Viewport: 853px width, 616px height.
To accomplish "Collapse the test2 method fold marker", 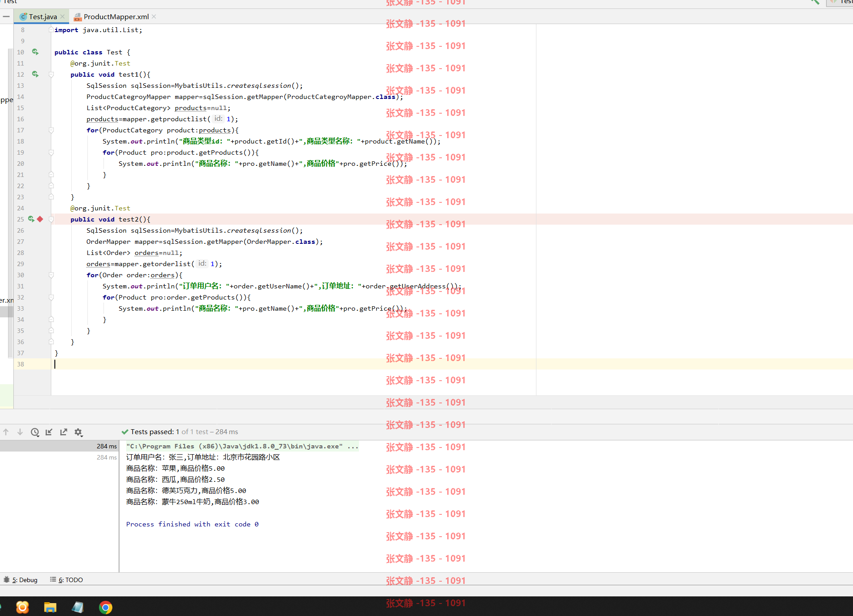I will click(51, 219).
